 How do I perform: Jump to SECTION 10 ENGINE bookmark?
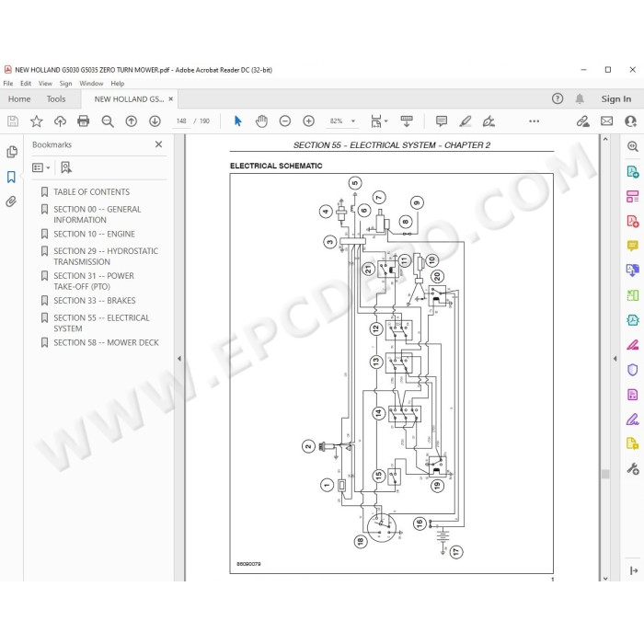click(x=94, y=234)
